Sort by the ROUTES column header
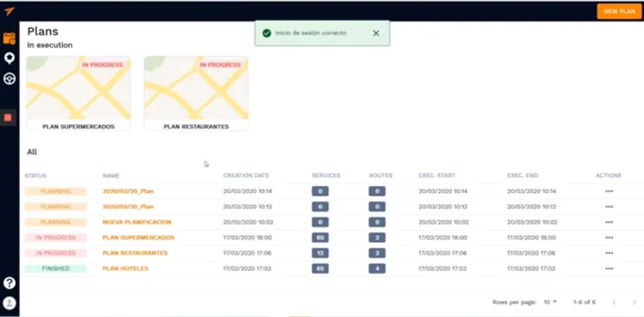The height and width of the screenshot is (317, 644). [381, 175]
